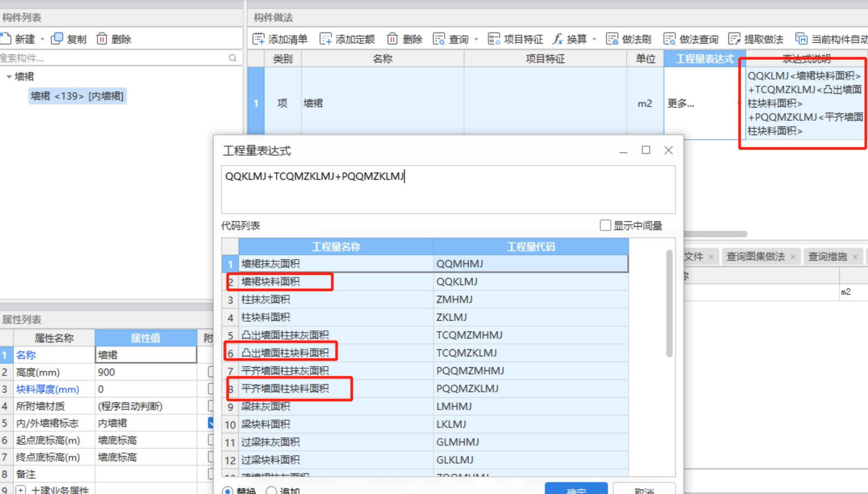The width and height of the screenshot is (868, 494).
Task: Select tree item 墙裙 <139> [内墙裙]
Action: pos(77,96)
